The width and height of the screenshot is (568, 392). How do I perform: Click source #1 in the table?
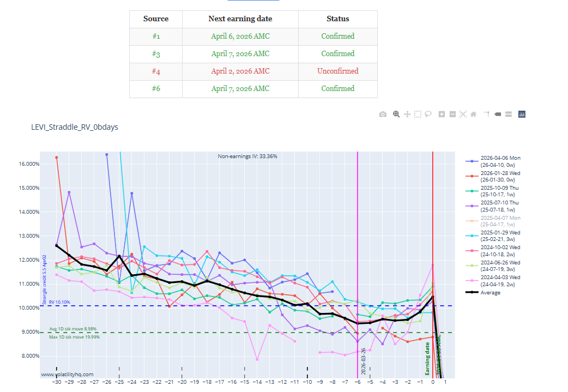156,36
